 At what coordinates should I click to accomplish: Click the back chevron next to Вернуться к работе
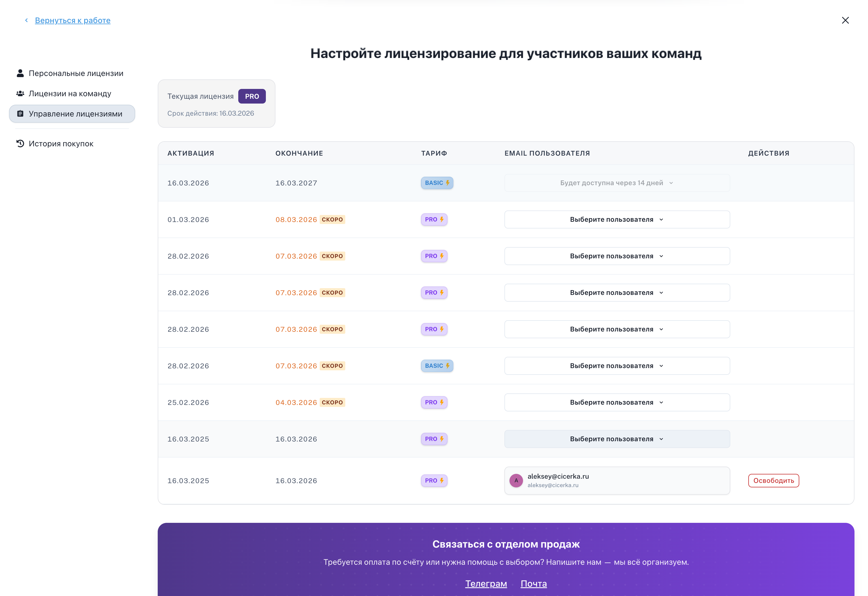[x=26, y=21]
